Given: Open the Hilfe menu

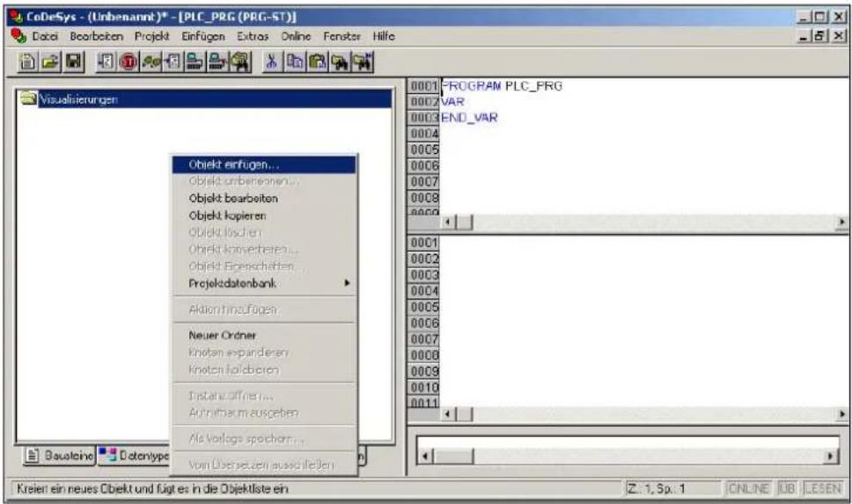Looking at the screenshot, I should pos(384,36).
